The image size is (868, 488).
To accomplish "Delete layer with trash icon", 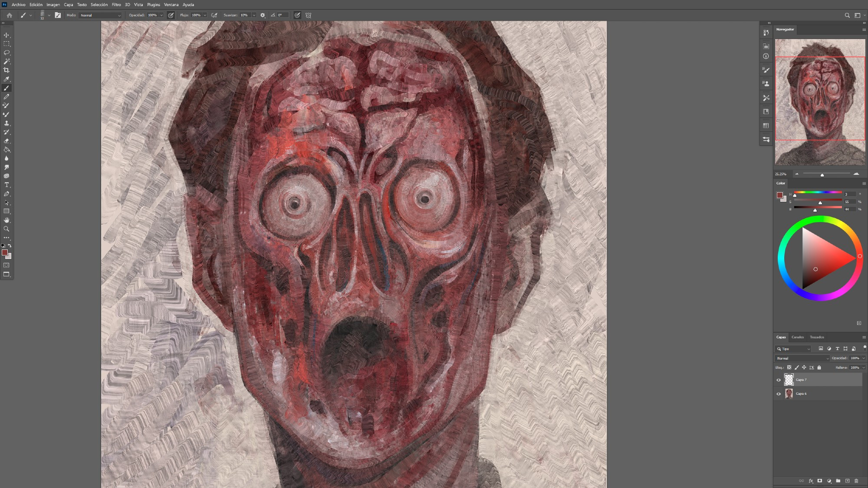I will pos(856,481).
